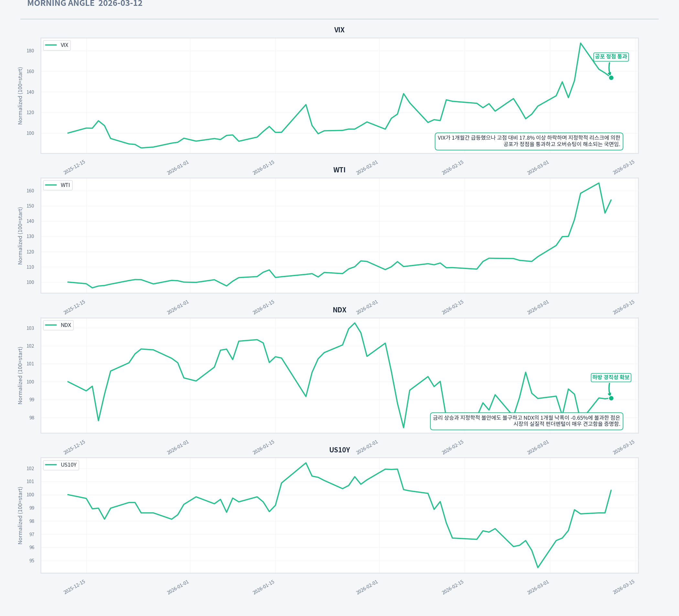Click the VIX commentary box about 17.8% decline
The height and width of the screenshot is (616, 679).
pyautogui.click(x=528, y=141)
